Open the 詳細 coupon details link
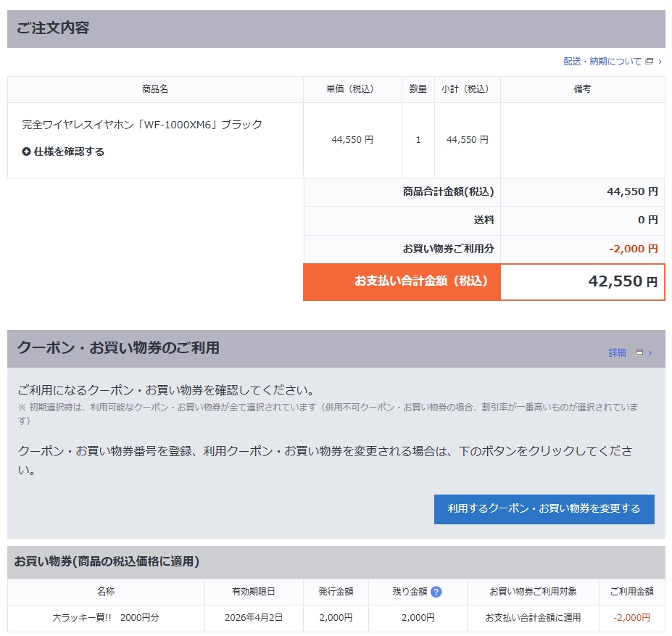This screenshot has height=636, width=672. [x=617, y=353]
